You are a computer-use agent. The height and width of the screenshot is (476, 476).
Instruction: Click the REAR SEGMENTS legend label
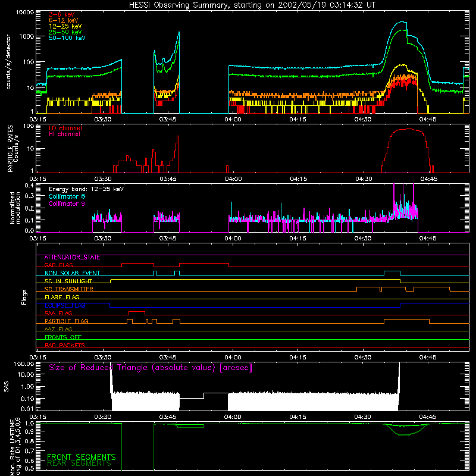pyautogui.click(x=79, y=464)
